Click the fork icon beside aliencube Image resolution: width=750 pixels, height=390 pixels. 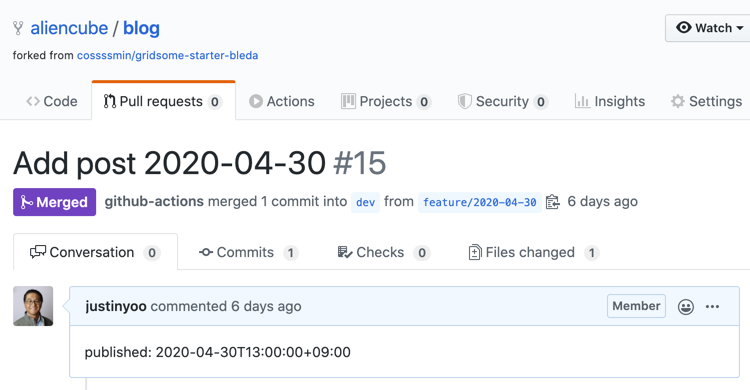18,28
